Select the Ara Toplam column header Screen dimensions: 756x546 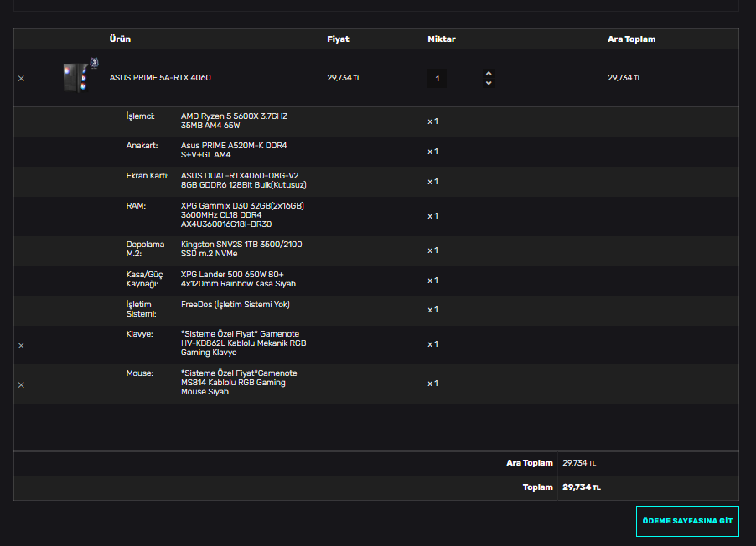(632, 39)
